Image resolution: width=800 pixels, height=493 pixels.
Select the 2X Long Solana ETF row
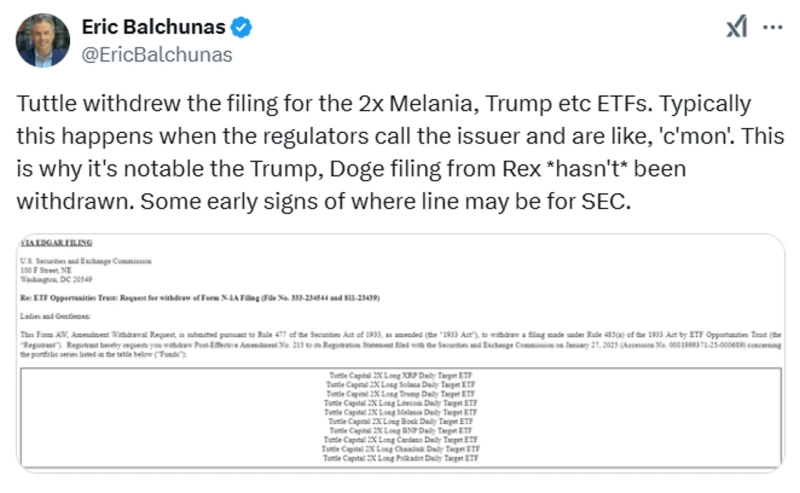(x=401, y=384)
